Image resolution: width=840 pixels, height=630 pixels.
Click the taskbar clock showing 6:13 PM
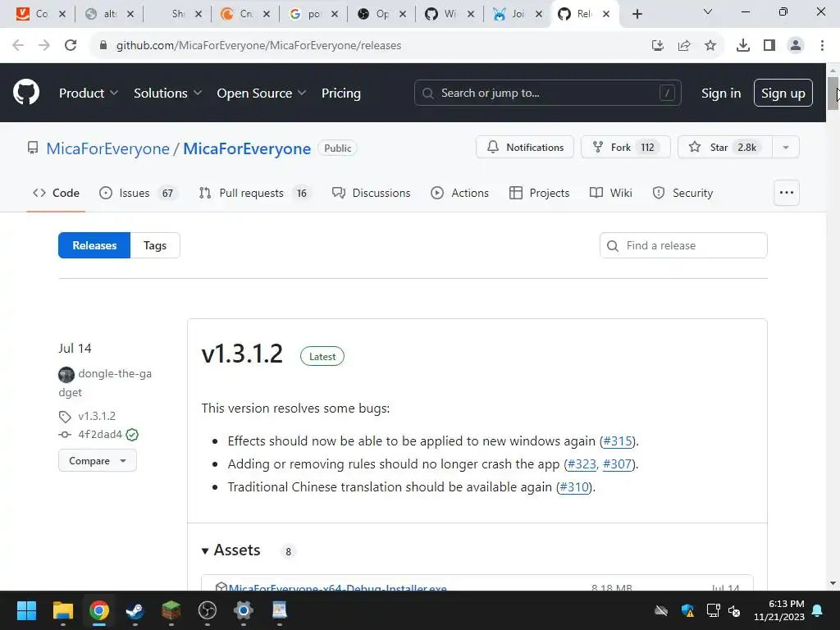click(779, 610)
